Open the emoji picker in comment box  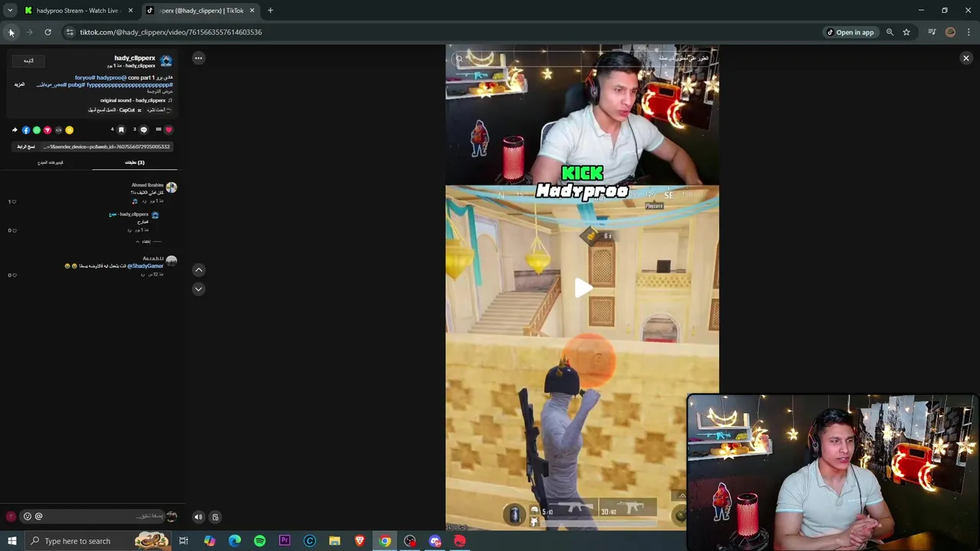click(x=28, y=517)
